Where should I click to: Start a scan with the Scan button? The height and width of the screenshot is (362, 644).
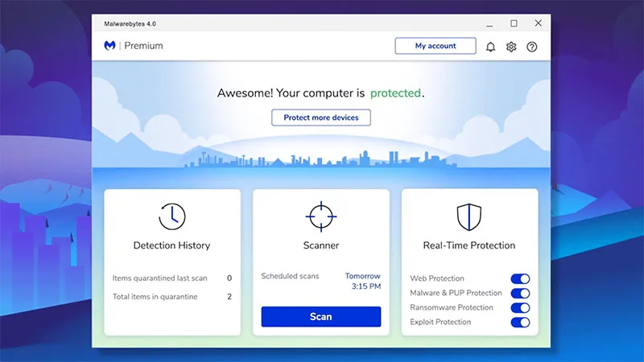(x=321, y=316)
